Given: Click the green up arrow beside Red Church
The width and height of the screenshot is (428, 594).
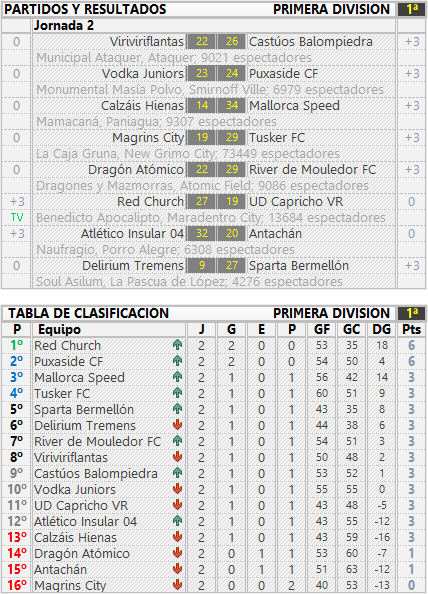Looking at the screenshot, I should pos(177,345).
